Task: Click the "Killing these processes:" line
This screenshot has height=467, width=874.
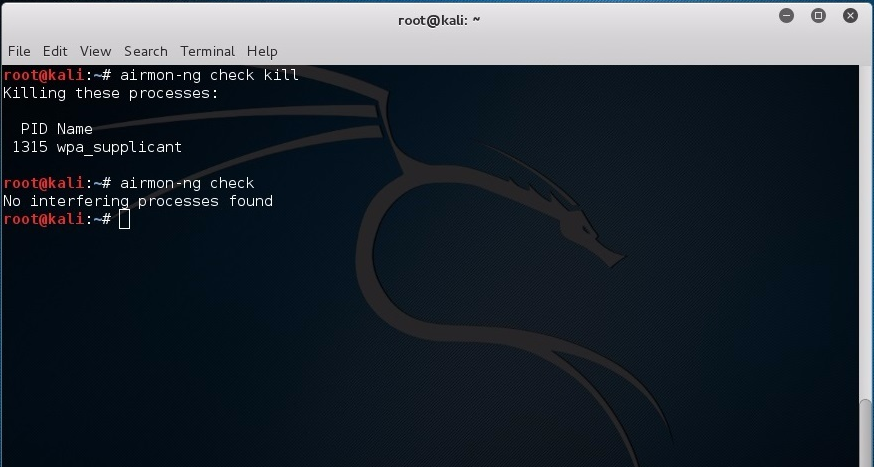Action: (110, 93)
